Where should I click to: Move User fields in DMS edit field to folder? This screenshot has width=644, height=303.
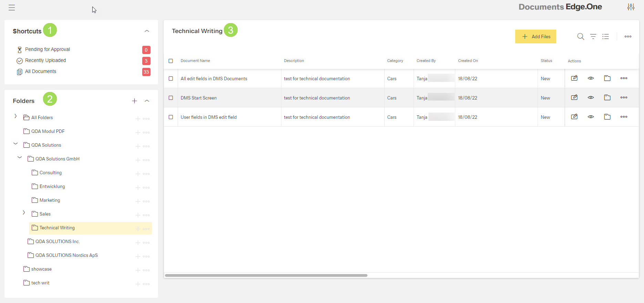[x=607, y=117]
